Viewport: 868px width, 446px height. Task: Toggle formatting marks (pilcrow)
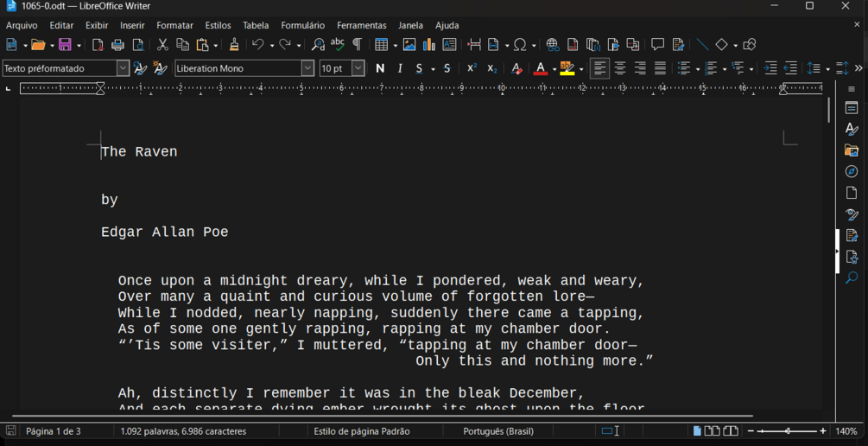[x=358, y=45]
